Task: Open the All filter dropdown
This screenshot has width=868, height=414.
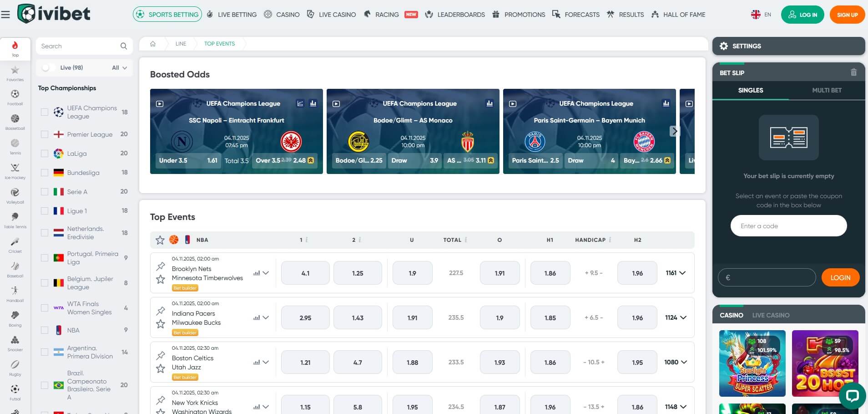Action: coord(119,68)
